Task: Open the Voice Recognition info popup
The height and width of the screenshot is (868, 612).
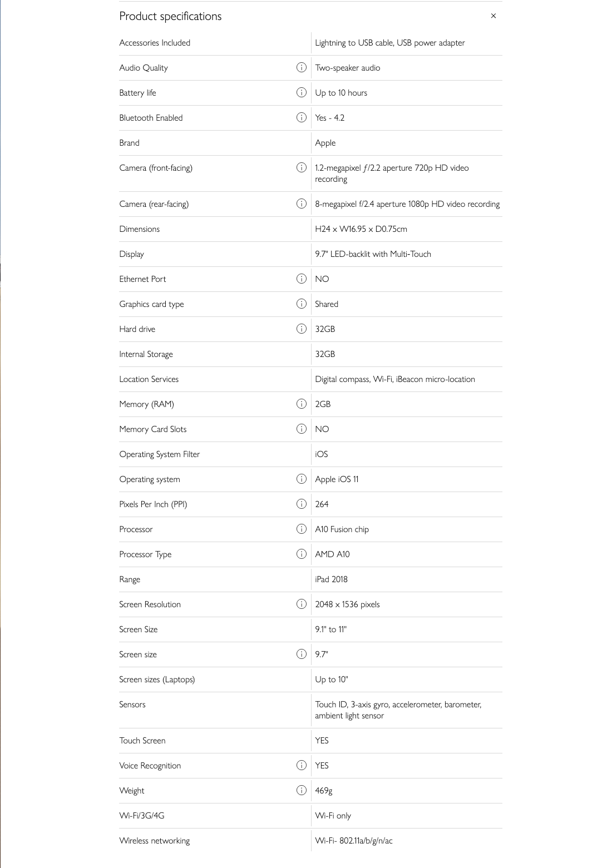Action: [x=301, y=765]
